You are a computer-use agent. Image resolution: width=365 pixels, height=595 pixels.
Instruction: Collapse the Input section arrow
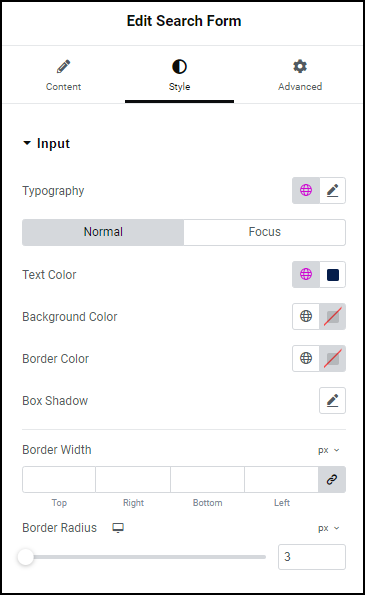tap(27, 143)
